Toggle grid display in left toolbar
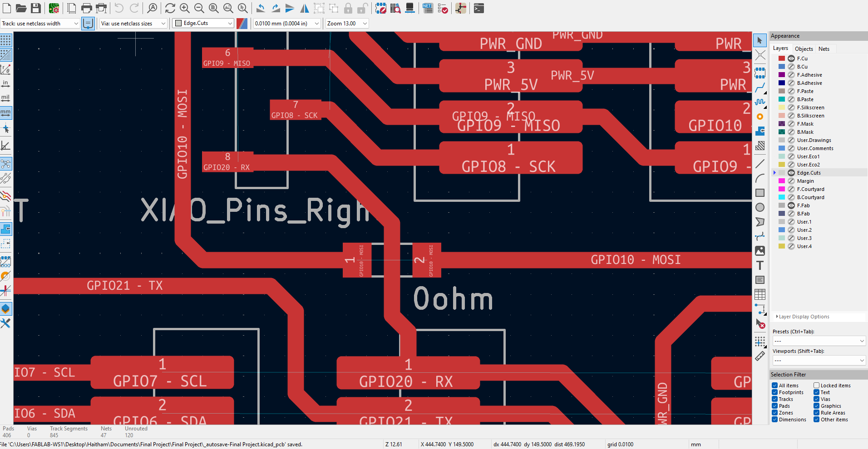 [x=6, y=40]
